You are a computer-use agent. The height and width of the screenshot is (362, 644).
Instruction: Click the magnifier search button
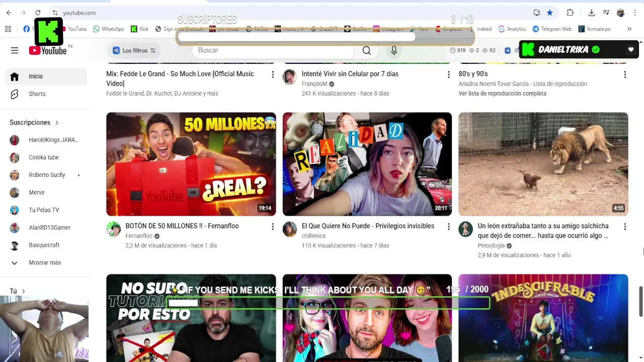[367, 50]
